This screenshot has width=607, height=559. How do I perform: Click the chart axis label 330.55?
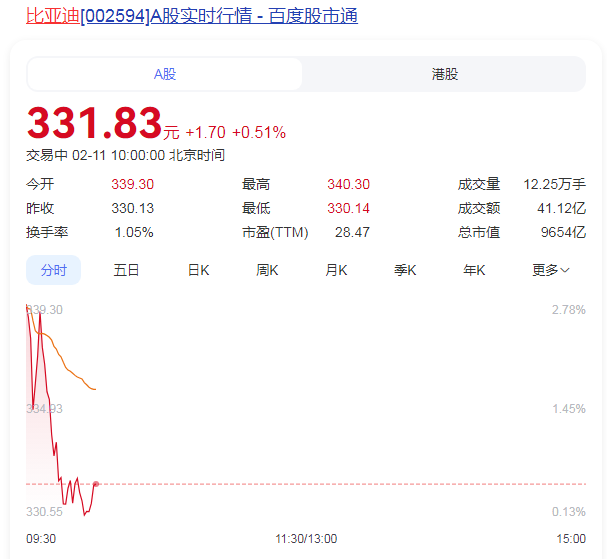[x=44, y=512]
